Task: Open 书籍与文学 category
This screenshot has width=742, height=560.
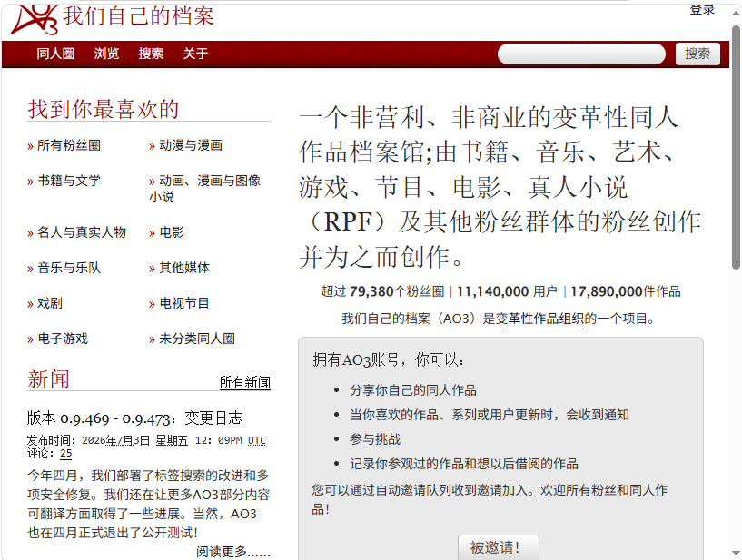Action: pyautogui.click(x=69, y=181)
